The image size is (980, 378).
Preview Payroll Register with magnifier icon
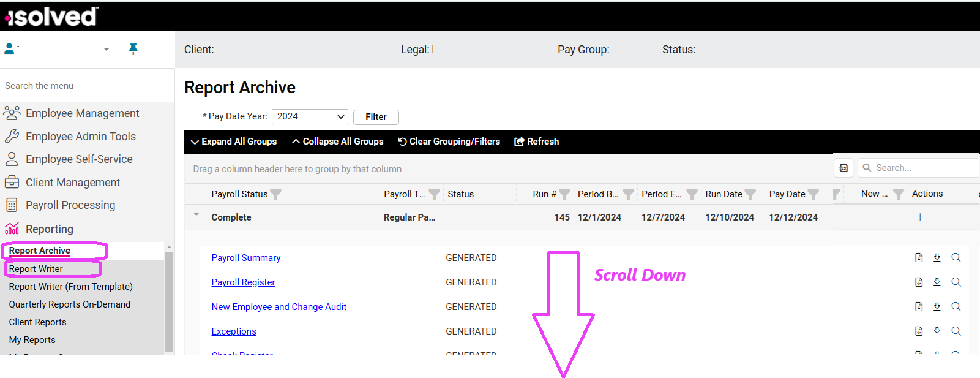pyautogui.click(x=956, y=282)
